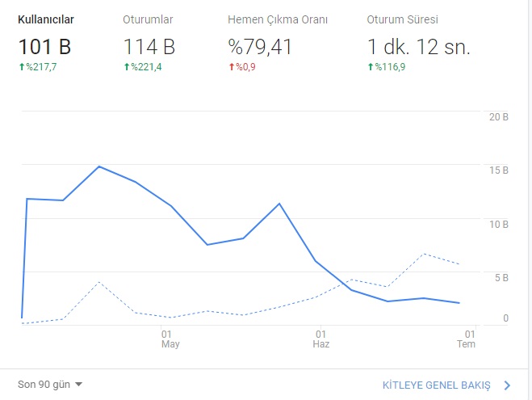Image resolution: width=532 pixels, height=400 pixels.
Task: Open the KİTLEYE GENEL BAKIŞ report link
Action: pyautogui.click(x=436, y=385)
